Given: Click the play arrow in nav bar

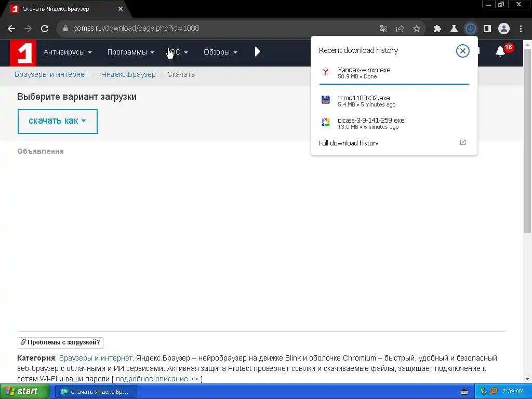Looking at the screenshot, I should pos(258,51).
